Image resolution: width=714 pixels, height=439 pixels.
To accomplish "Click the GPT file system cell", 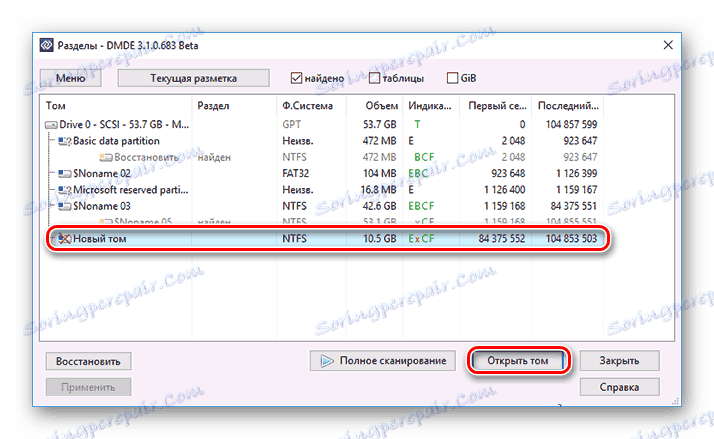I will coord(291,125).
